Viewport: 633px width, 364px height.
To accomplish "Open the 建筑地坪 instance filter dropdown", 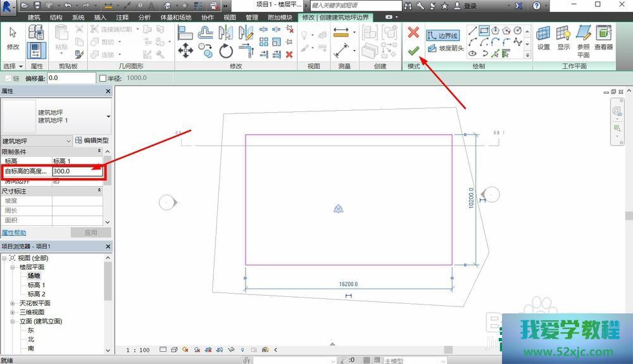I will click(37, 141).
